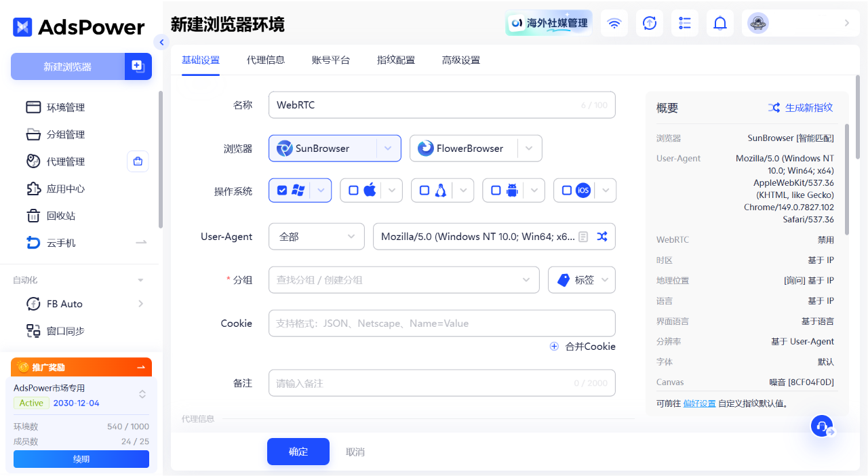
Task: Click the user avatar icon
Action: [758, 23]
